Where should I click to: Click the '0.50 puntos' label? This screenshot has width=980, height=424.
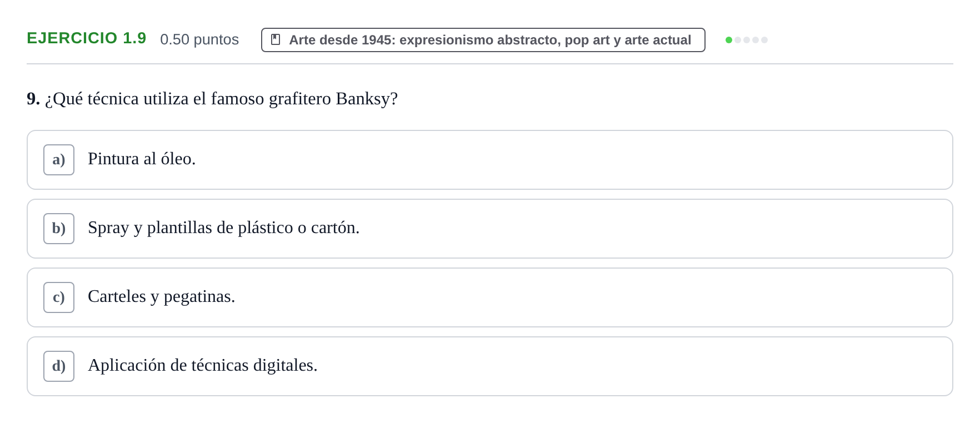point(199,39)
